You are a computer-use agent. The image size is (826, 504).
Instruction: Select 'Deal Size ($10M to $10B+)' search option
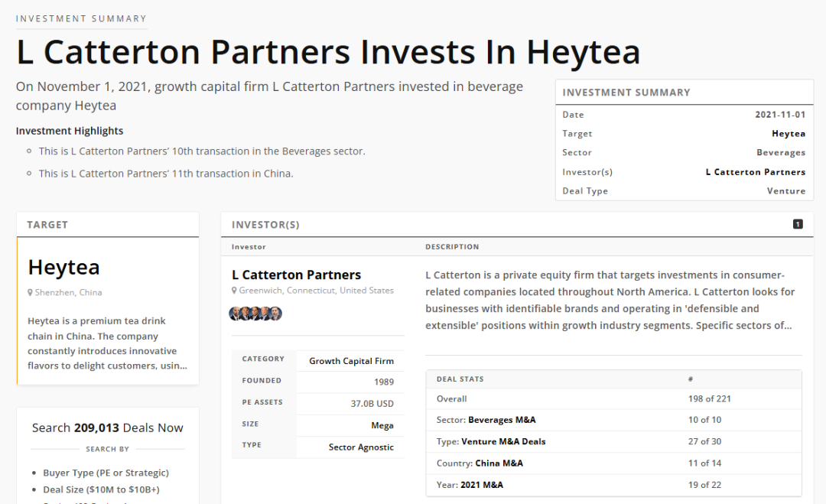pyautogui.click(x=101, y=489)
